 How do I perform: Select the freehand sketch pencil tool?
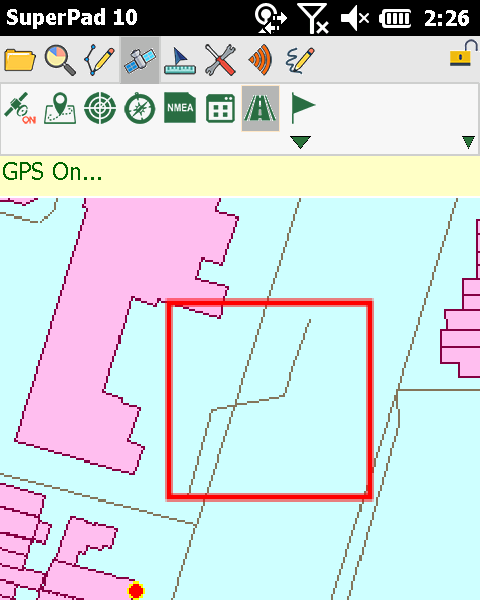click(x=300, y=60)
